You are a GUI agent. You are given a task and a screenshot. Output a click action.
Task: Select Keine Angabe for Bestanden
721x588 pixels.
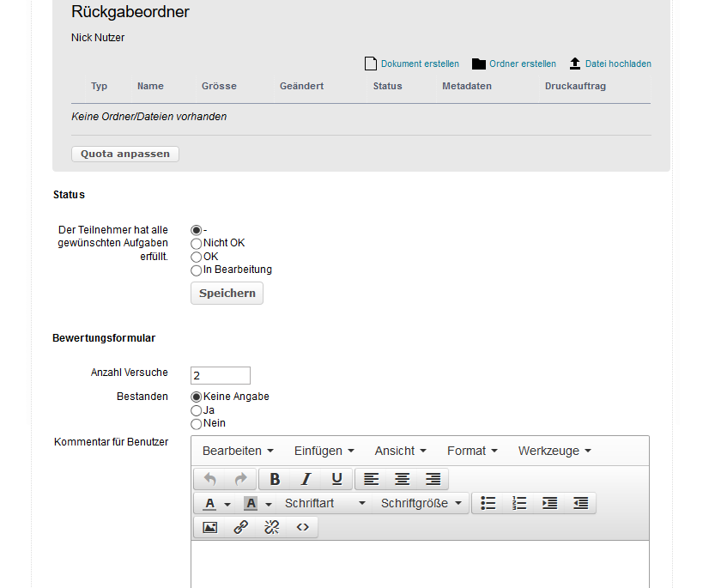coord(196,397)
